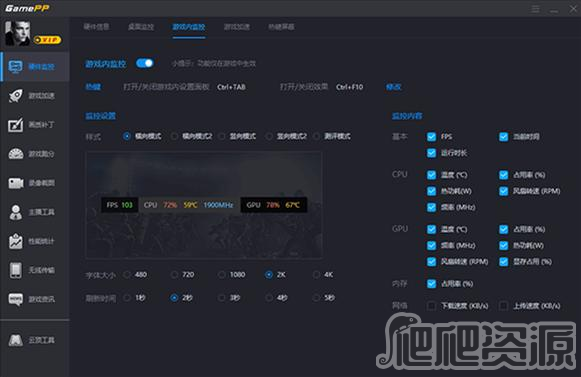Uncheck CPU temperature (°C) checkbox
The width and height of the screenshot is (581, 377).
[431, 175]
